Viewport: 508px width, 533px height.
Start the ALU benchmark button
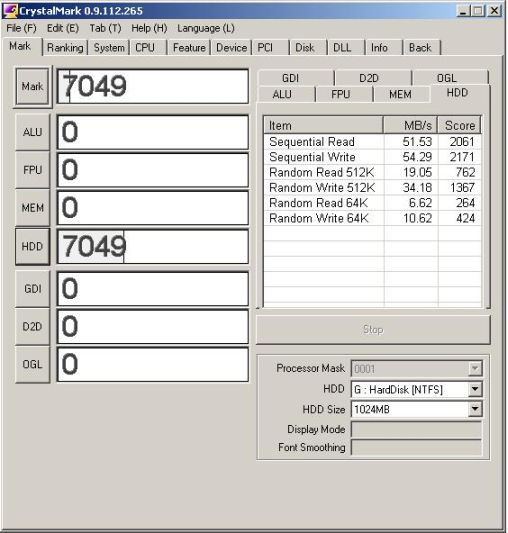coord(33,132)
